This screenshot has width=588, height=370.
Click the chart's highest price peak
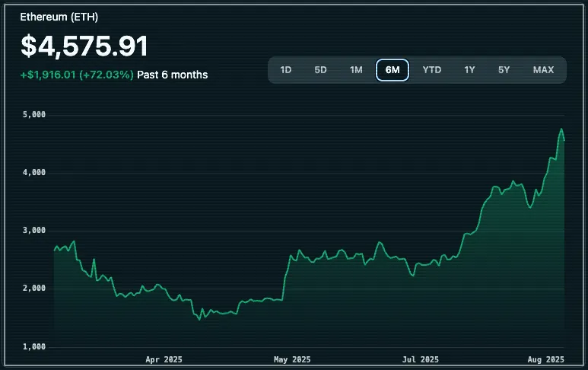coord(561,129)
